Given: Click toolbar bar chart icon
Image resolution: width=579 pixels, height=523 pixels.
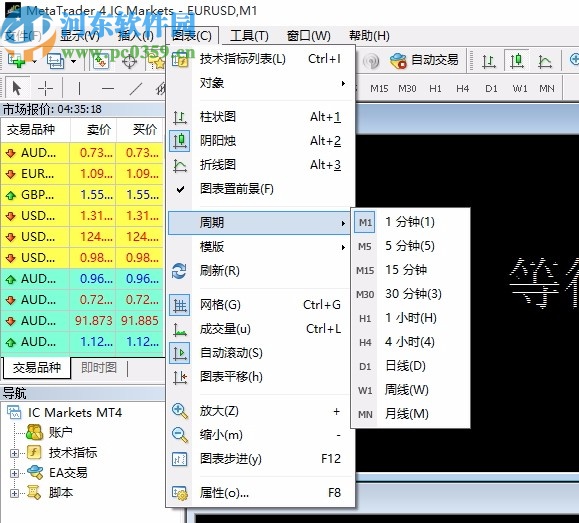Looking at the screenshot, I should (x=489, y=61).
